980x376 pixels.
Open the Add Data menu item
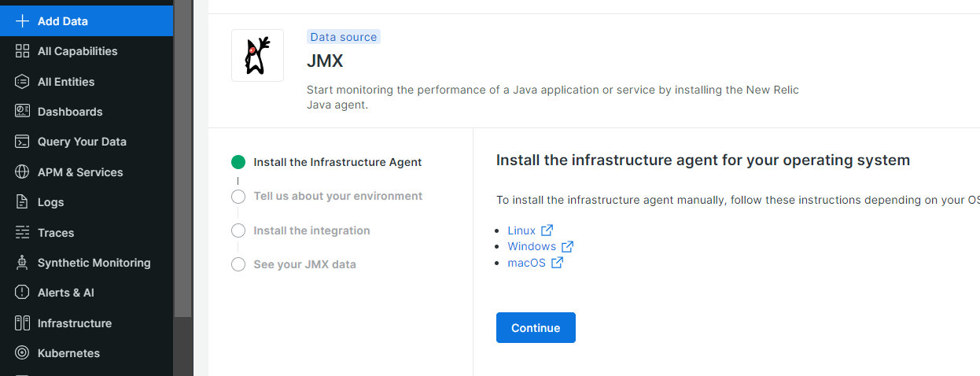pyautogui.click(x=87, y=21)
